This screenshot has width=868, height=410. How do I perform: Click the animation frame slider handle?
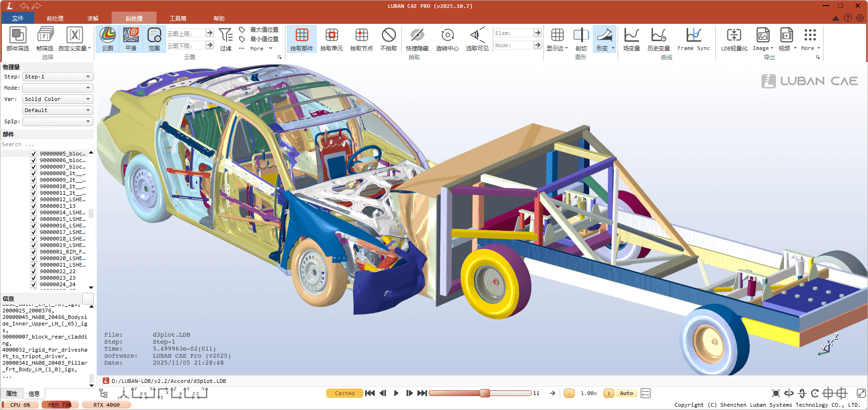pos(485,393)
